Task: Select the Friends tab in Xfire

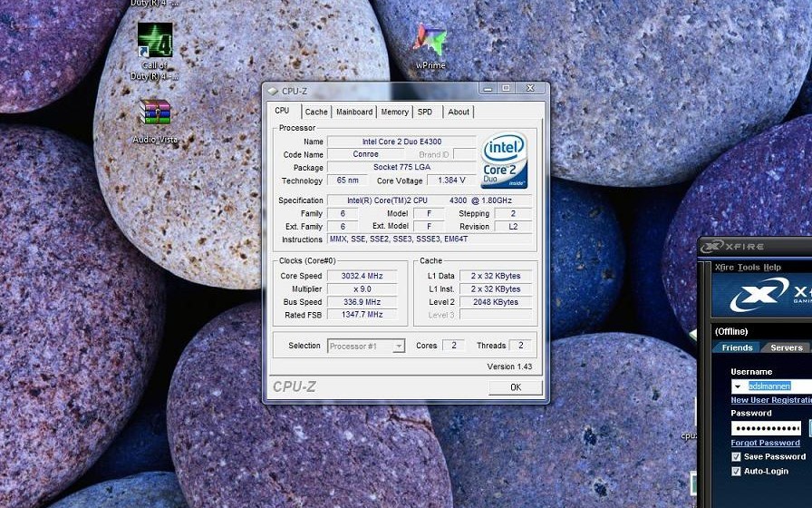Action: click(x=737, y=347)
